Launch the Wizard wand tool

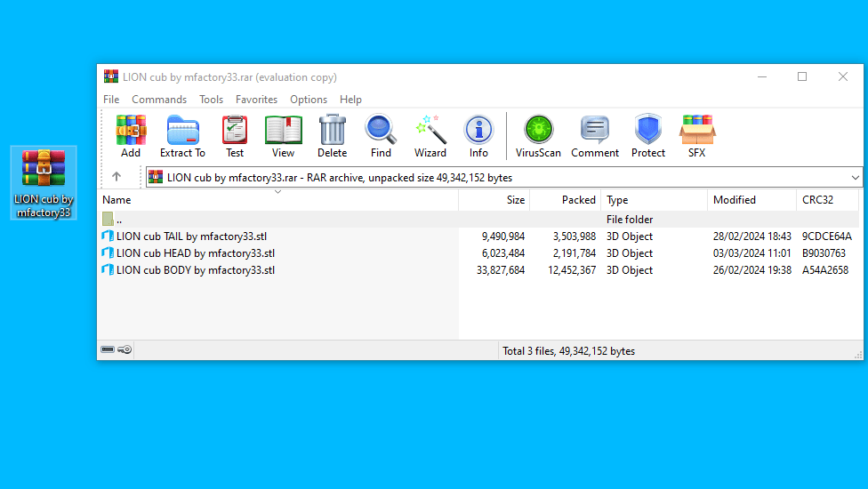coord(430,136)
